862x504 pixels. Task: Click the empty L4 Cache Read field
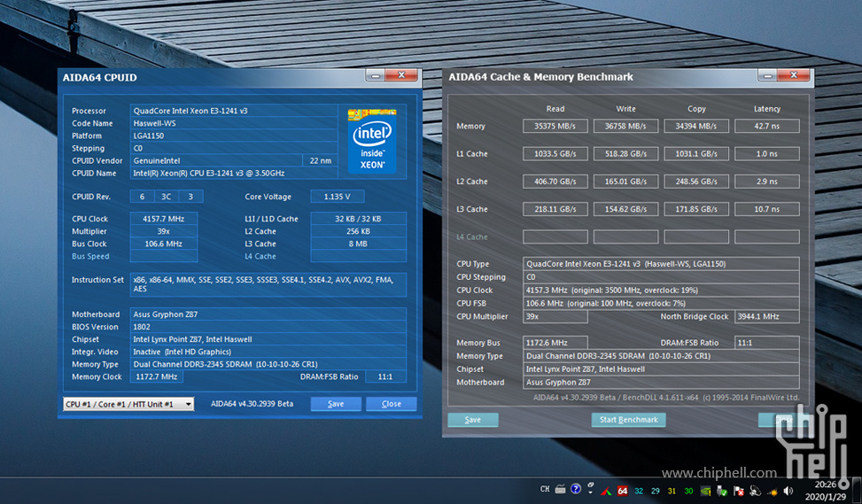(x=555, y=236)
